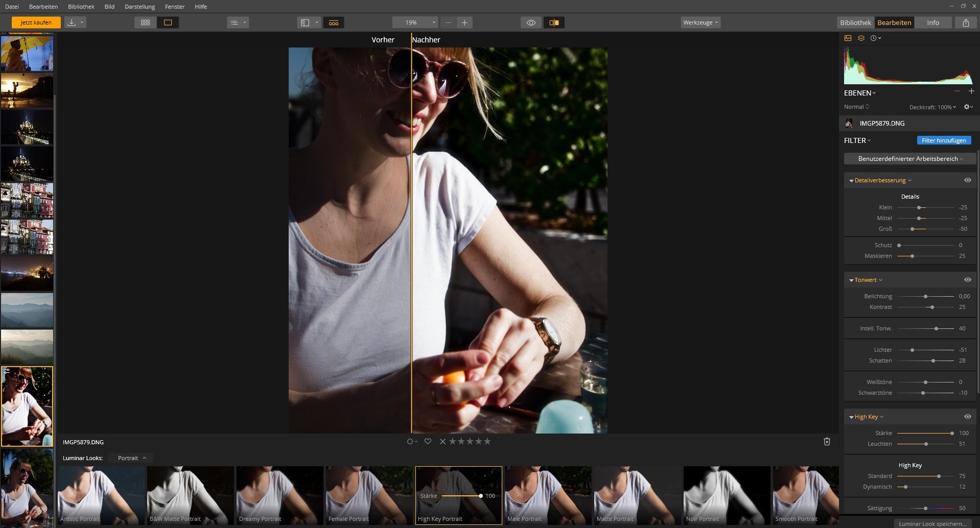Switch to the Info tab
Image resolution: width=980 pixels, height=528 pixels.
tap(933, 22)
